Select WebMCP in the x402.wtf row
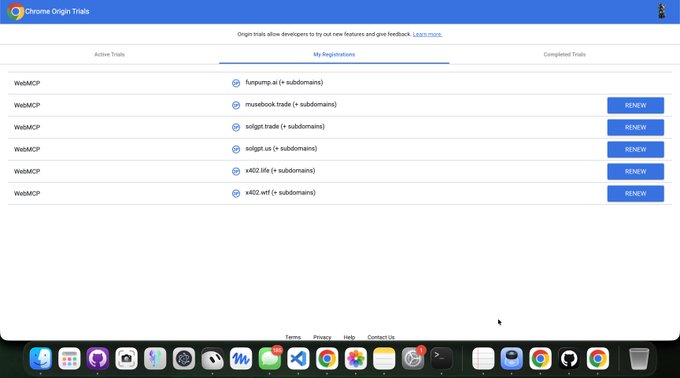This screenshot has width=680, height=378. (x=27, y=194)
